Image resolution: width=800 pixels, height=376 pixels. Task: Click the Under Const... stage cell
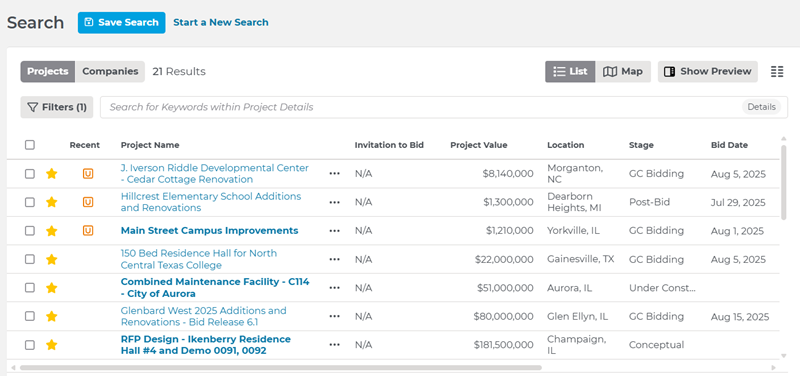[662, 288]
